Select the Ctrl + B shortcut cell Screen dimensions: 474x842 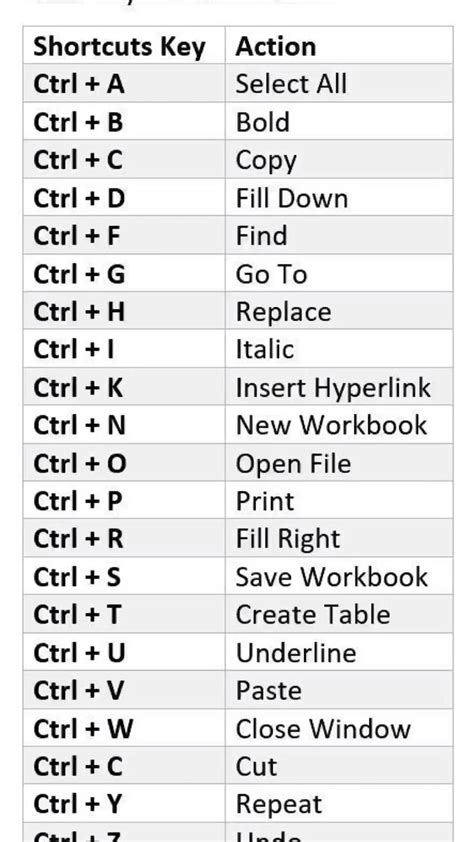tap(124, 121)
